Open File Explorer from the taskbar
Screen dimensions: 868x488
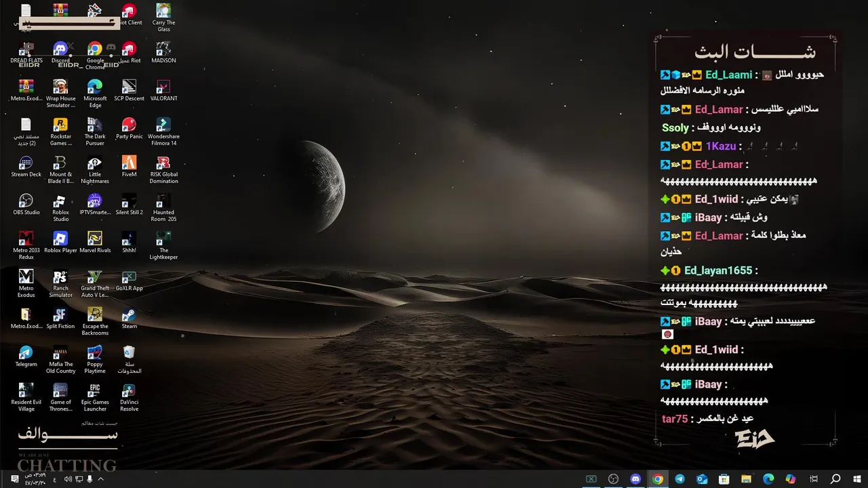pyautogui.click(x=746, y=479)
